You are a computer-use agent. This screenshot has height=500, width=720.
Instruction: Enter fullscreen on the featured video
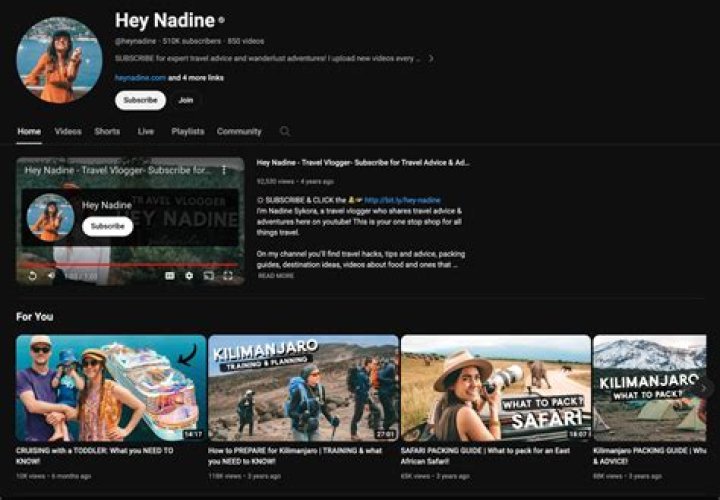click(x=229, y=275)
